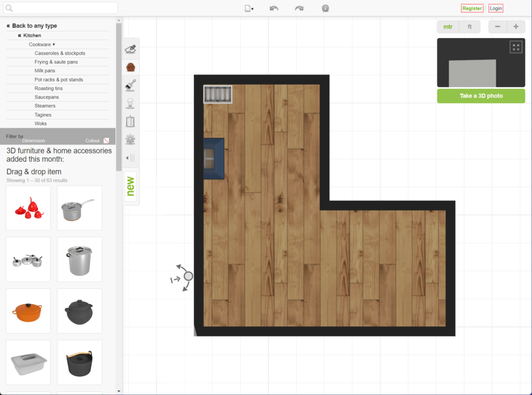532x395 pixels.
Task: Pick the orange casserole thumbnail
Action: point(28,311)
